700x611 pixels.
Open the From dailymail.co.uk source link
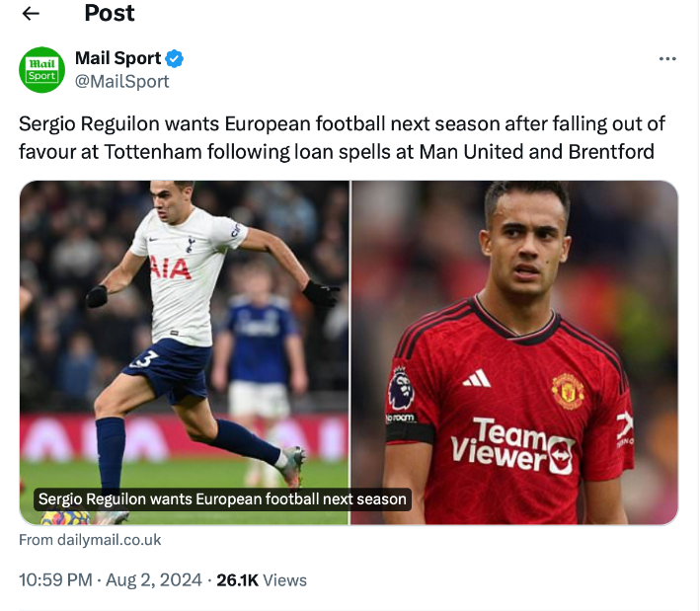click(x=90, y=540)
